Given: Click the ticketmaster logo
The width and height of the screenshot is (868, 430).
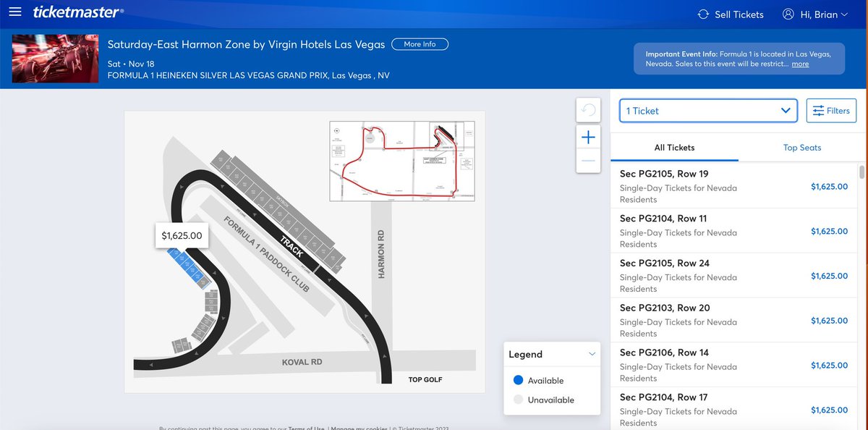Looking at the screenshot, I should point(78,12).
